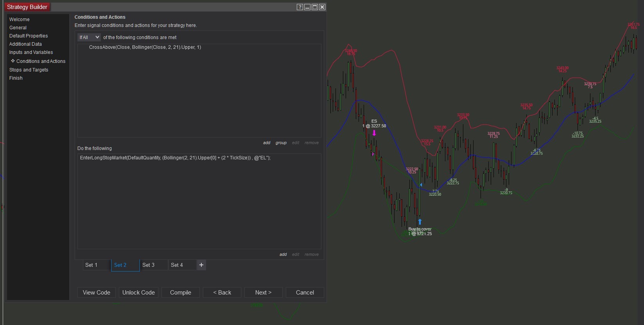This screenshot has height=325, width=644.
Task: Click the blue buy-to-cover arrow on chart
Action: pos(420,222)
